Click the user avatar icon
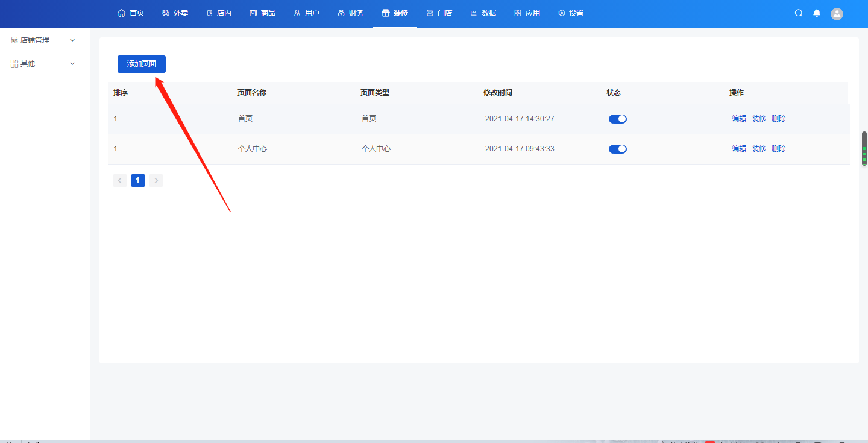 (837, 14)
